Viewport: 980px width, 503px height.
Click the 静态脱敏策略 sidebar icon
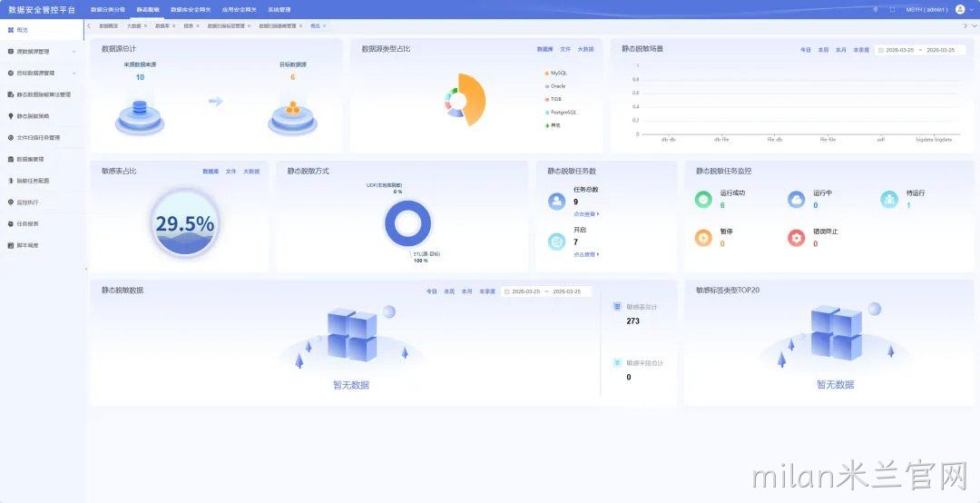click(11, 115)
